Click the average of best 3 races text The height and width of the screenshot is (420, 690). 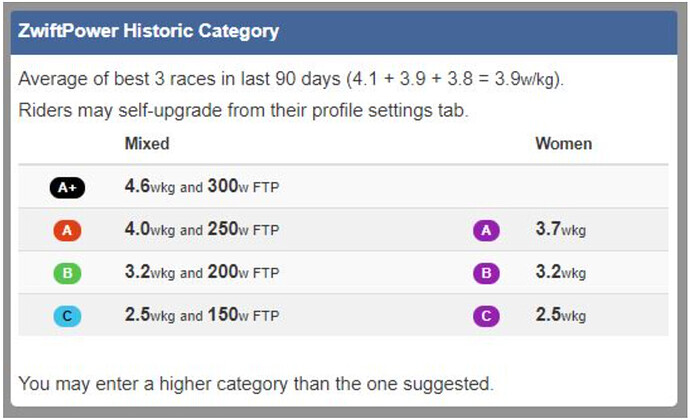(x=291, y=79)
